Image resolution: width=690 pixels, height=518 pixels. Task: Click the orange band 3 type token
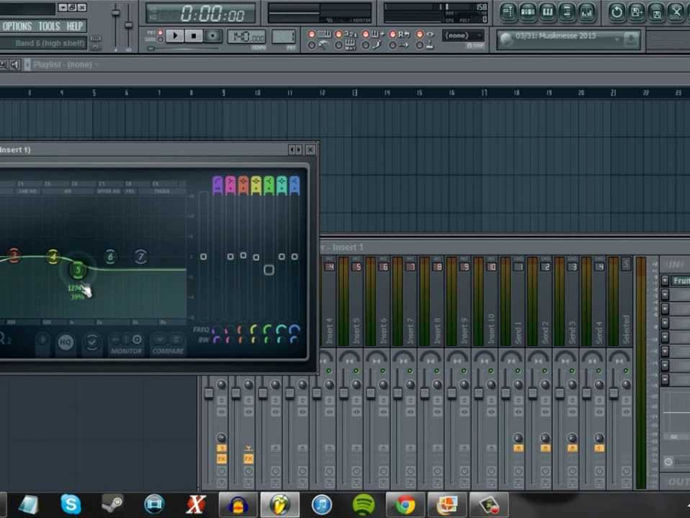point(243,185)
